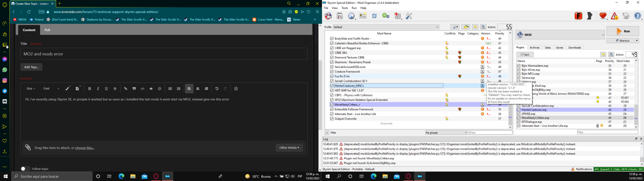The image size is (644, 181).
Task: Open the MEGA bookmark
Action: (x=20, y=19)
